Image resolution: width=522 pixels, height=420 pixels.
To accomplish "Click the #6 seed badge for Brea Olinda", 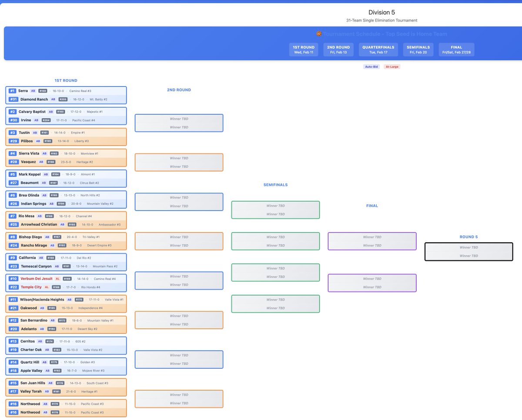I will click(13, 195).
